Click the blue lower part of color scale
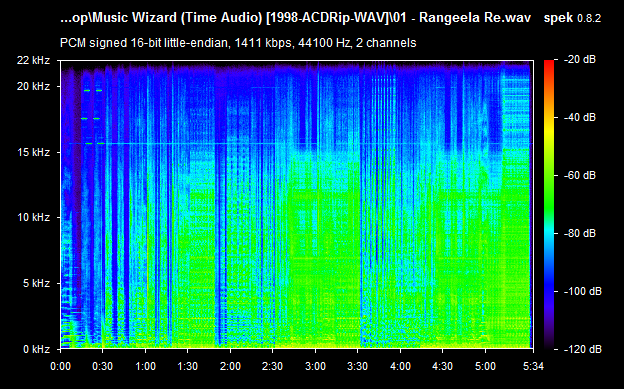The height and width of the screenshot is (389, 624). [549, 291]
